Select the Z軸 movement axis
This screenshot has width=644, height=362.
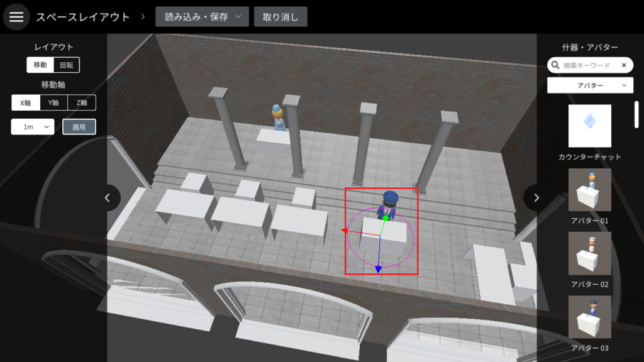pyautogui.click(x=82, y=102)
